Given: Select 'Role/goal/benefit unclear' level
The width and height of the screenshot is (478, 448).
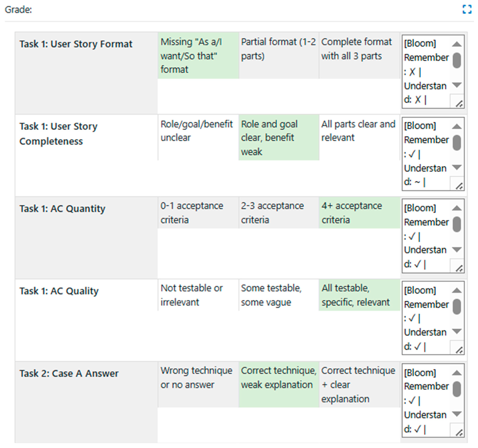Looking at the screenshot, I should pos(198,138).
